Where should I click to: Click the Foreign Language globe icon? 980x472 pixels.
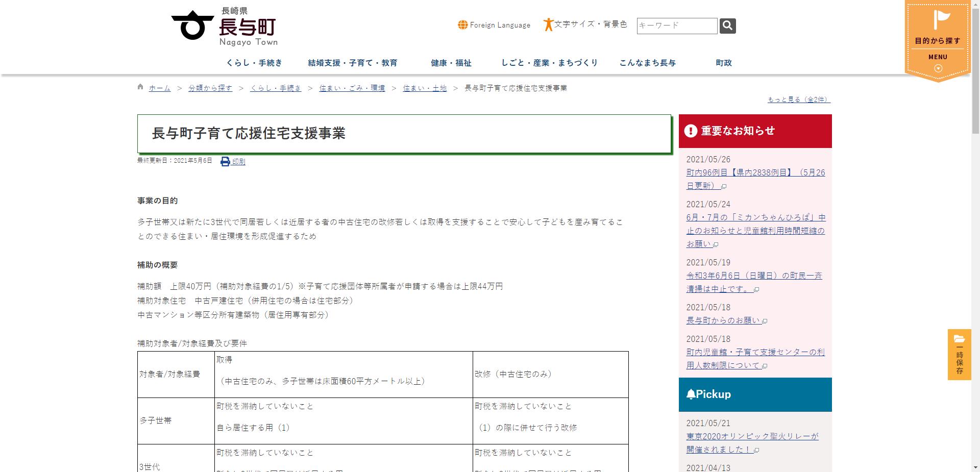(x=462, y=24)
